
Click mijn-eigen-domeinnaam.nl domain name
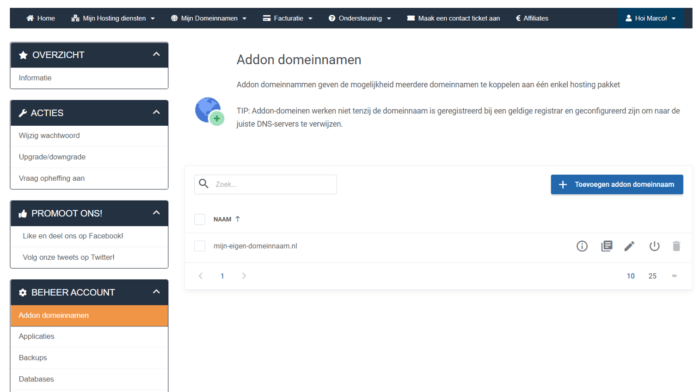(255, 246)
